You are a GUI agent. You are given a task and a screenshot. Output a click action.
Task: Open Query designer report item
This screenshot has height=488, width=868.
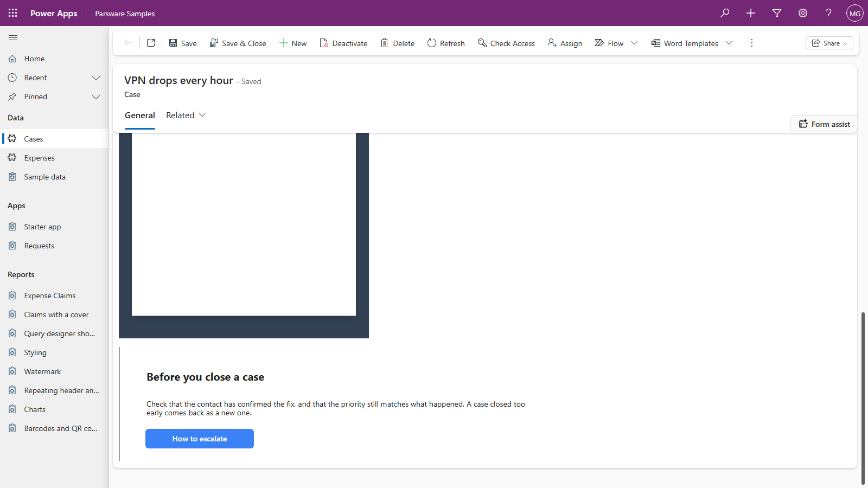click(x=54, y=333)
